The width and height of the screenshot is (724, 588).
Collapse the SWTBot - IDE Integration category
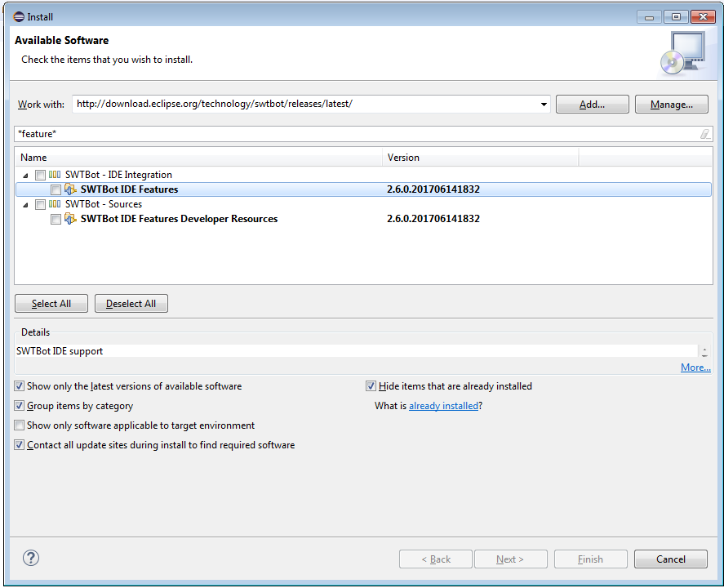26,176
